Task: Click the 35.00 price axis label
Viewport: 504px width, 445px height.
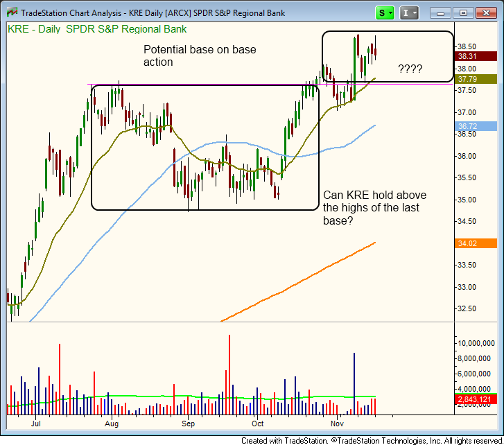Action: click(467, 200)
